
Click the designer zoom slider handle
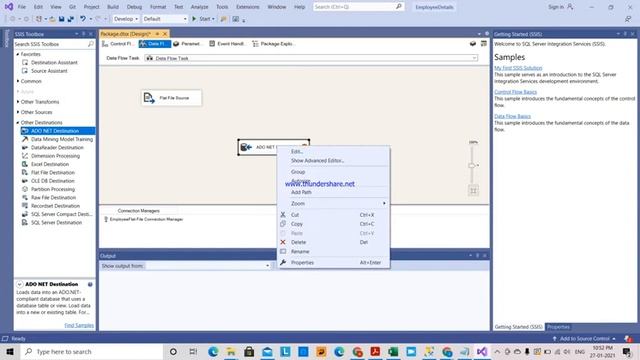(472, 165)
